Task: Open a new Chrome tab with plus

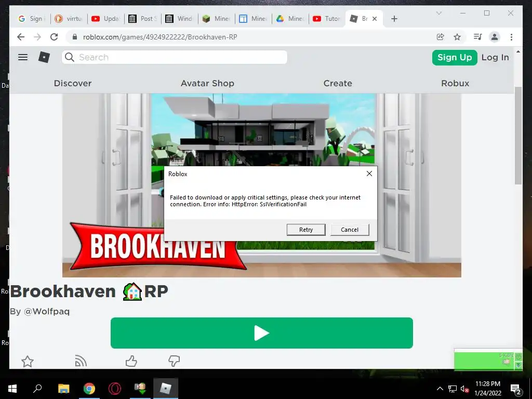Action: (x=394, y=19)
